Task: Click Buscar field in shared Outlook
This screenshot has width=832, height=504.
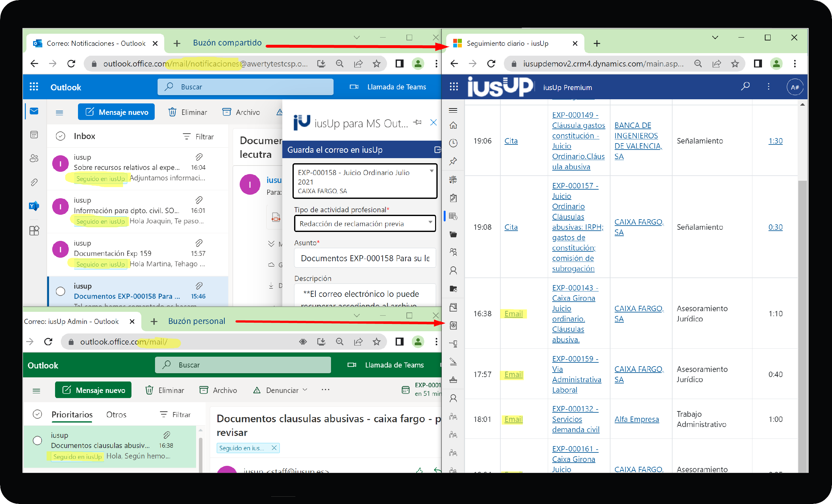Action: [245, 87]
